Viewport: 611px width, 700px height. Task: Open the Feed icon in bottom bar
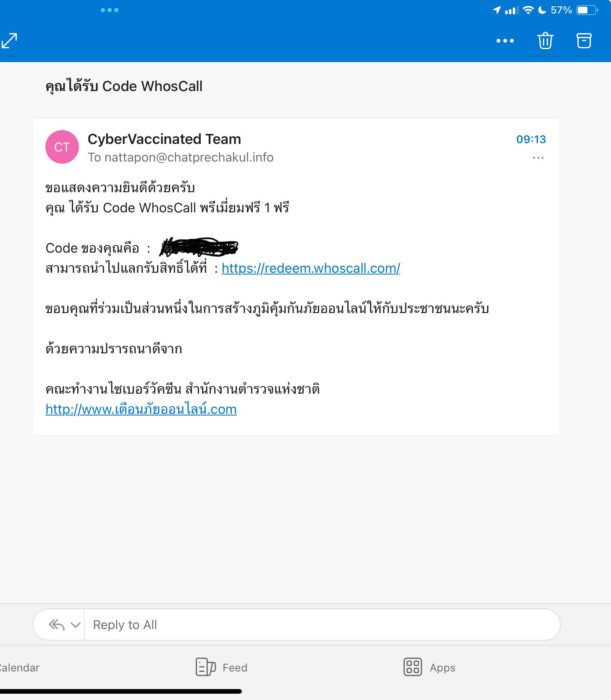(x=206, y=666)
